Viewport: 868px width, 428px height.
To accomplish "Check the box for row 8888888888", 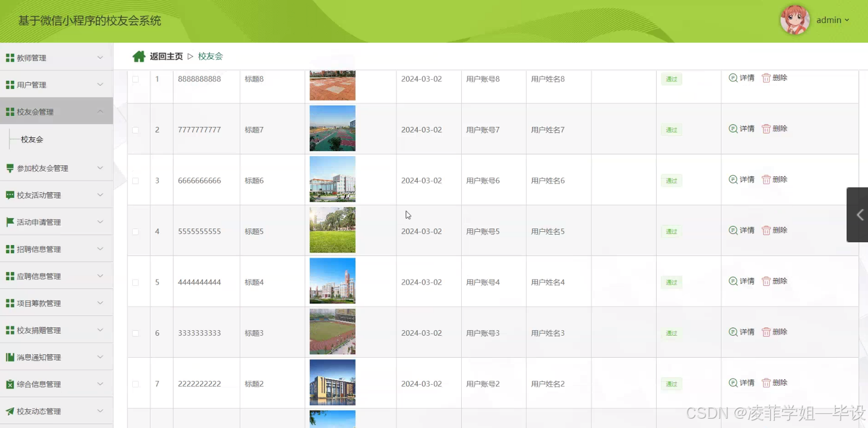I will click(x=136, y=79).
